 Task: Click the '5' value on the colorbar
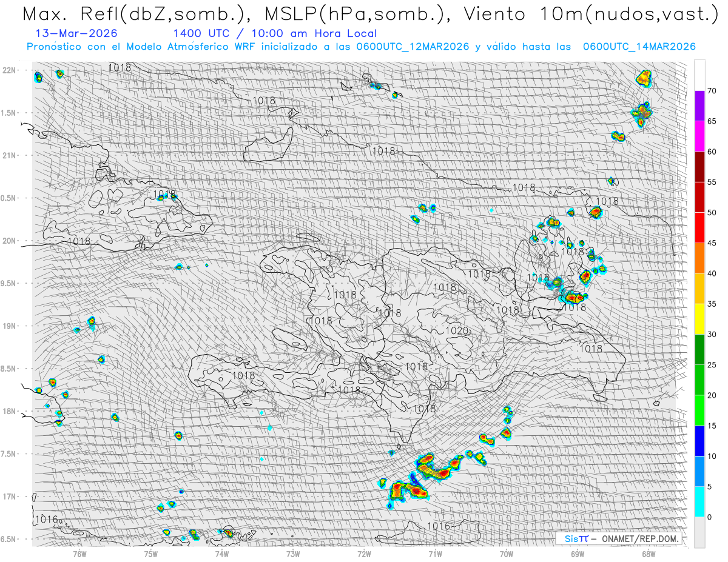pos(710,487)
